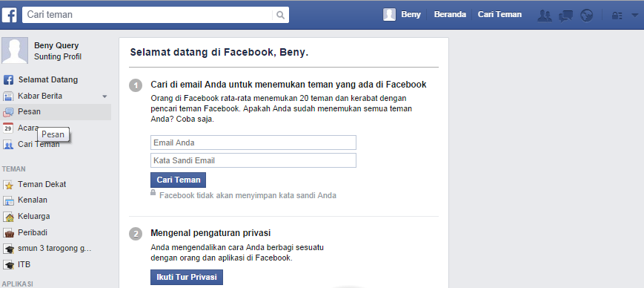Screen dimensions: 644x288
Task: Click Beny Query sidebar profile picture
Action: pyautogui.click(x=16, y=50)
